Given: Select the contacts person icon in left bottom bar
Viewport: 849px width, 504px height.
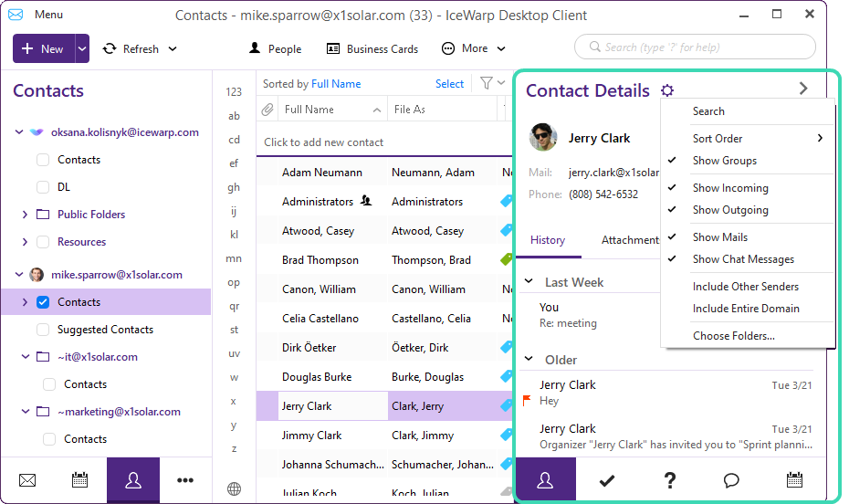Looking at the screenshot, I should (x=133, y=480).
